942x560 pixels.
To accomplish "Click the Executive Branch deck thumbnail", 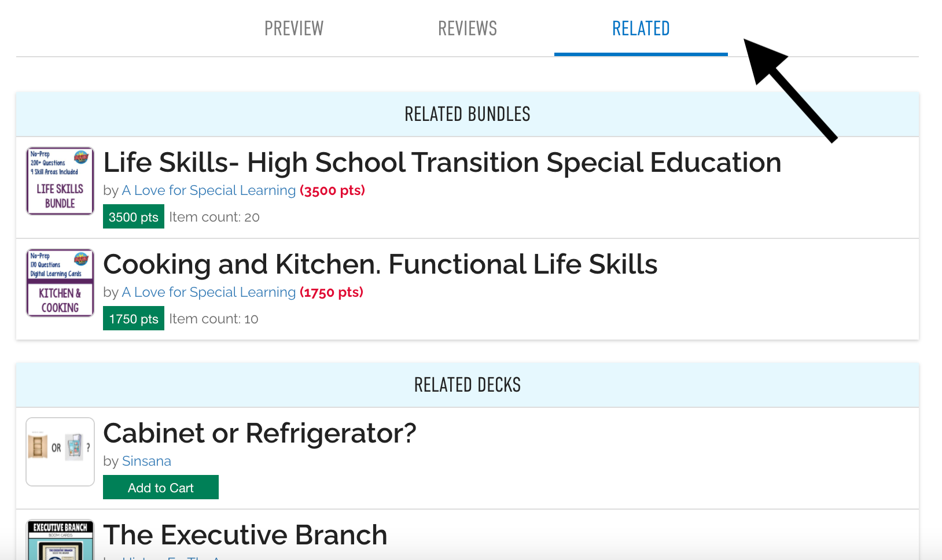I will click(x=60, y=540).
